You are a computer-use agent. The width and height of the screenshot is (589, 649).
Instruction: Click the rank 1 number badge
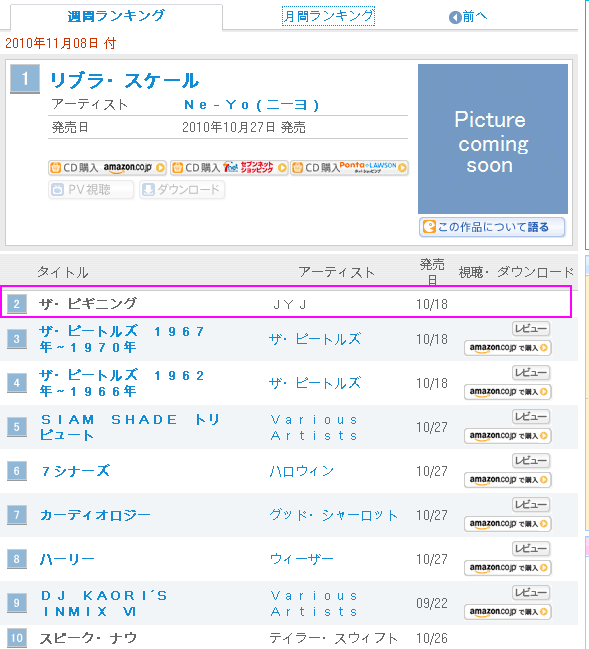25,79
